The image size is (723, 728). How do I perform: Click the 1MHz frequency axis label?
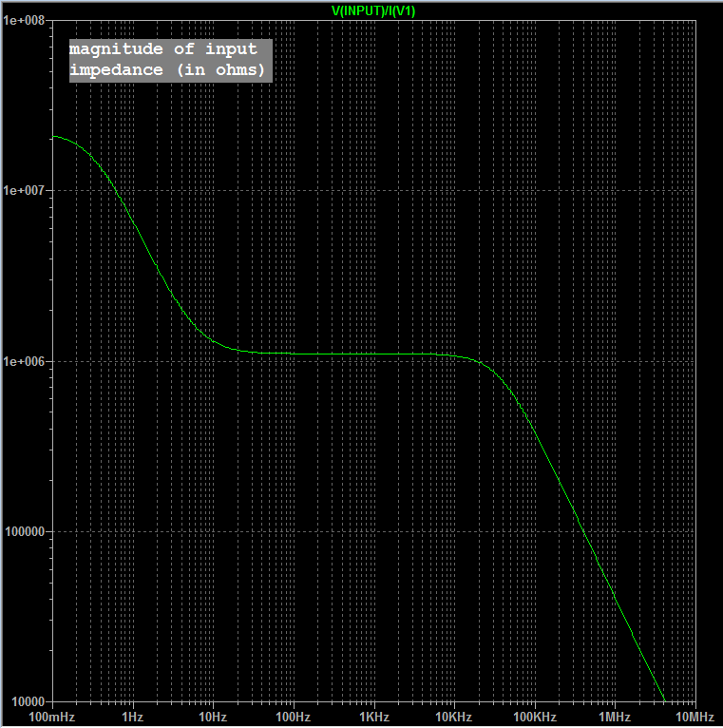(x=615, y=717)
